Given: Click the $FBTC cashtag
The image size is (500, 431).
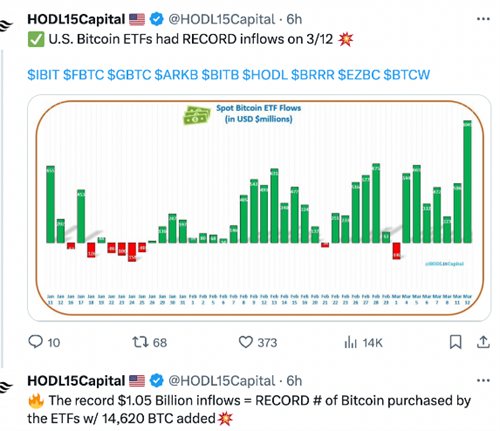Looking at the screenshot, I should 84,75.
